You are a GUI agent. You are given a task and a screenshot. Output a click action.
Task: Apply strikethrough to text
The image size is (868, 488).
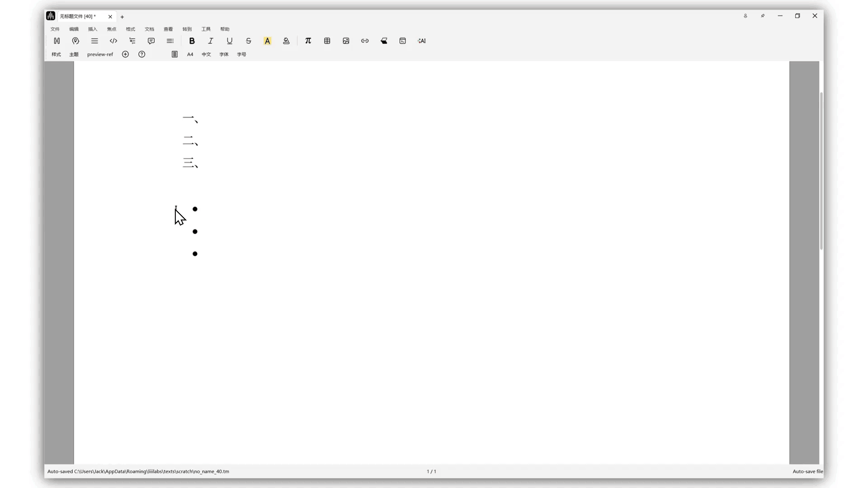(x=248, y=41)
